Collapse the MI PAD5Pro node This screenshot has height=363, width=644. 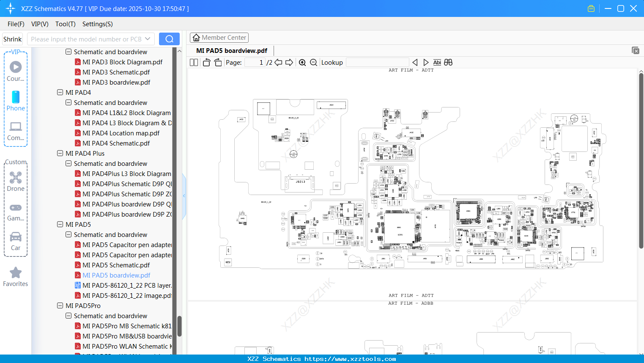click(x=60, y=305)
